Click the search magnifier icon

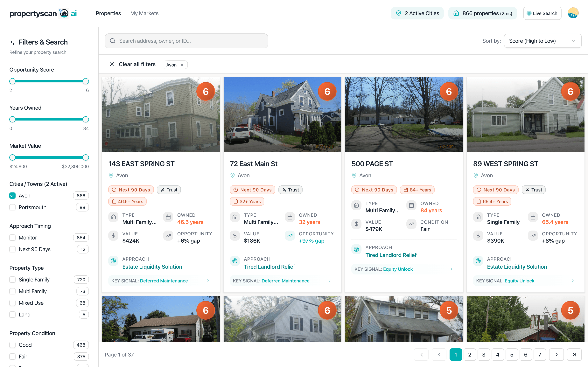[x=113, y=41]
